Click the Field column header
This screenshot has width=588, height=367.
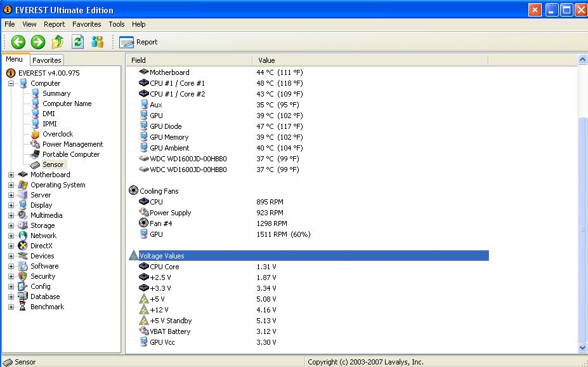pyautogui.click(x=190, y=60)
